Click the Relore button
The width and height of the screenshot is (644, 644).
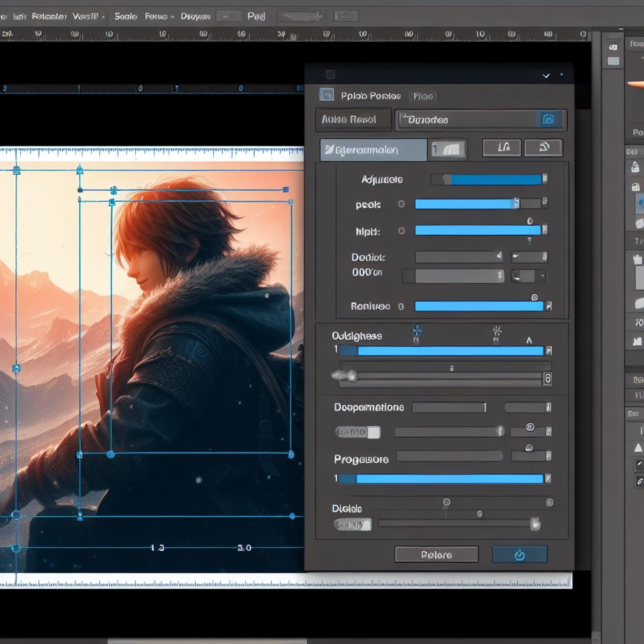tap(436, 555)
